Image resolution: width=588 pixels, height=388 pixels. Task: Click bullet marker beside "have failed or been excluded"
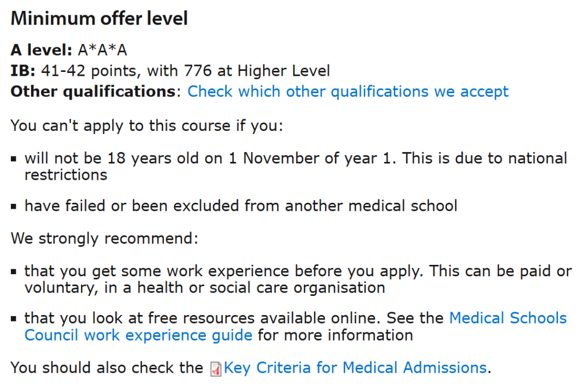click(14, 207)
